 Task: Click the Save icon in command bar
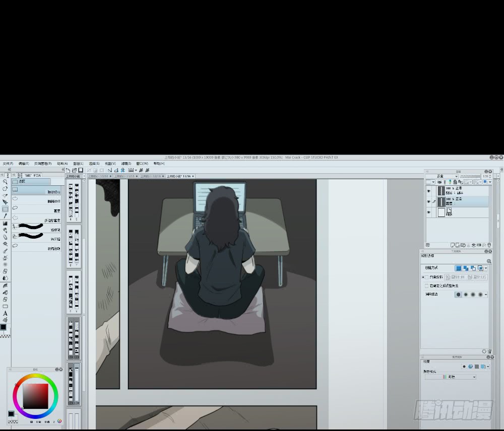coord(81,171)
